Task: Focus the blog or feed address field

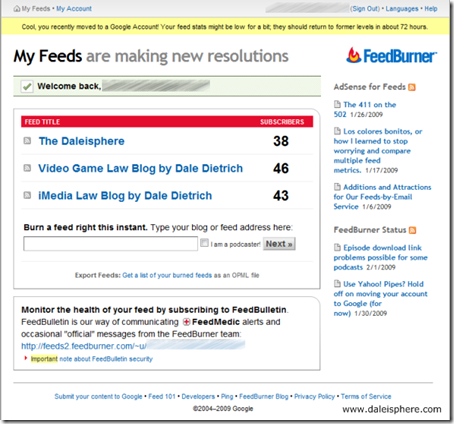Action: [x=110, y=244]
